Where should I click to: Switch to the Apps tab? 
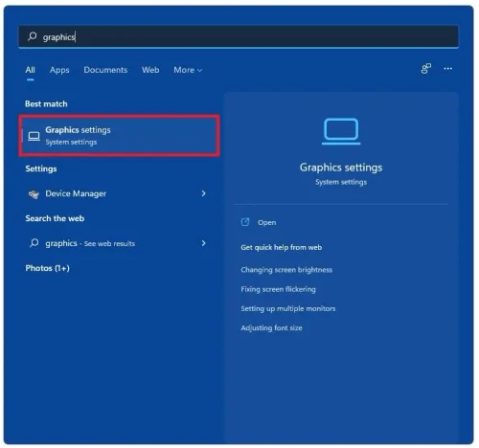coord(59,70)
